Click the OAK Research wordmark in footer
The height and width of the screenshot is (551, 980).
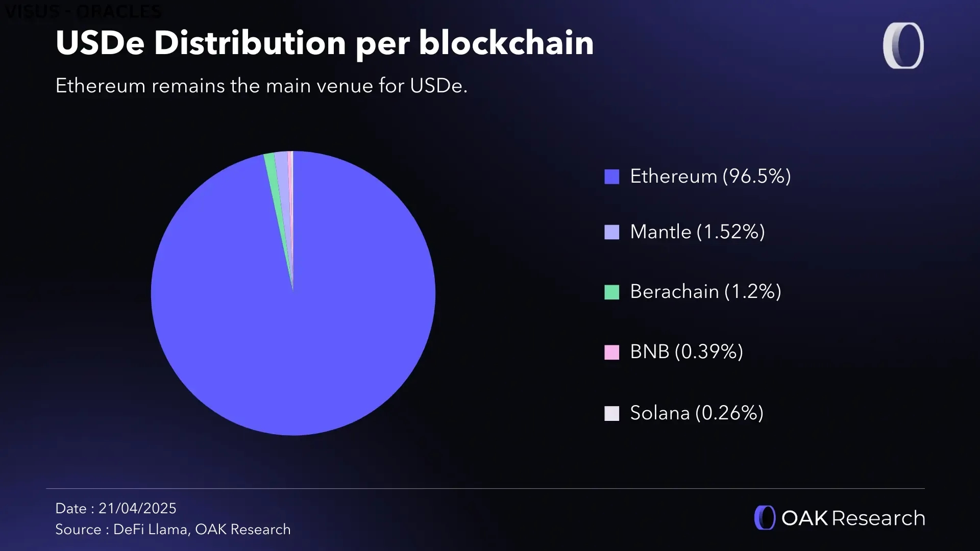coord(853,518)
